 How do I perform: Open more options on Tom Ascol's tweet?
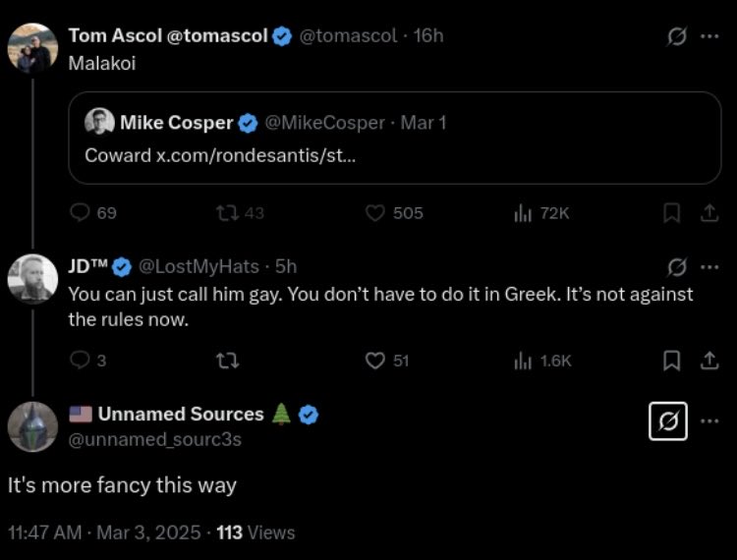click(709, 36)
